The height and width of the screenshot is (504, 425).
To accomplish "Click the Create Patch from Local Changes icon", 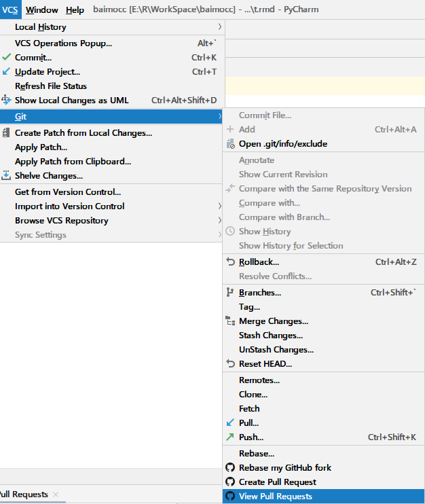I will tap(6, 132).
